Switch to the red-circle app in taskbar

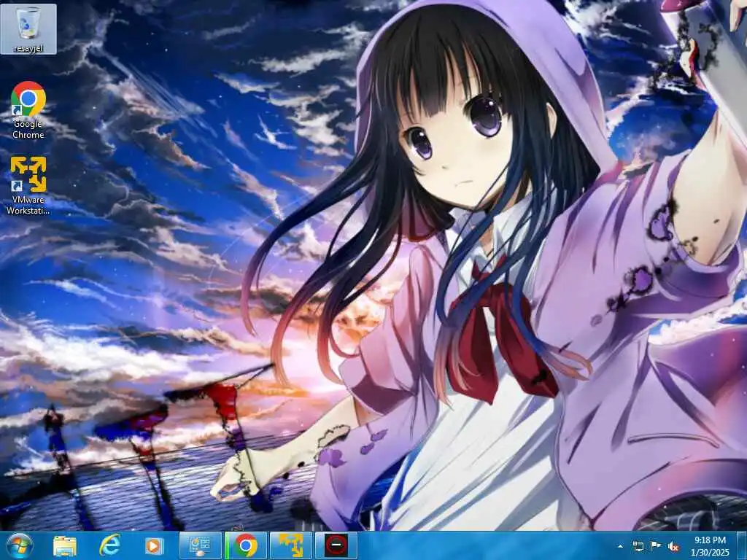tap(336, 545)
